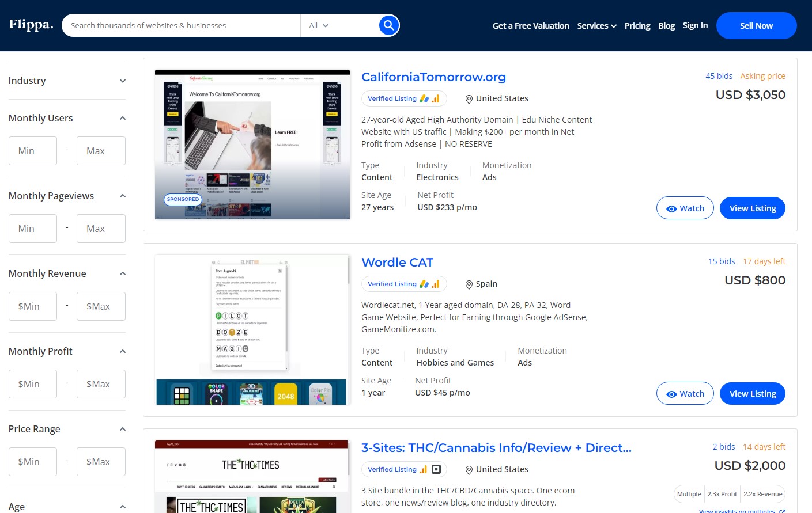812x513 pixels.
Task: Click the Sell Now button
Action: (x=756, y=26)
